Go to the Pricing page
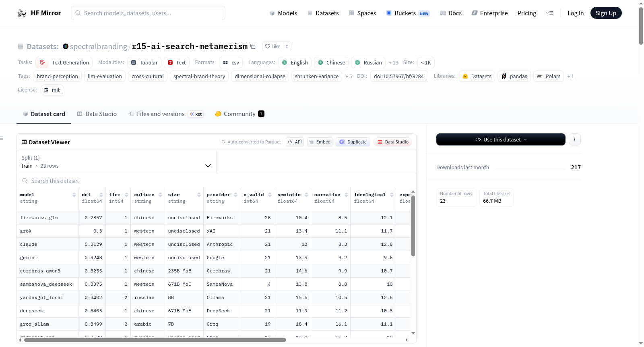 pyautogui.click(x=527, y=13)
